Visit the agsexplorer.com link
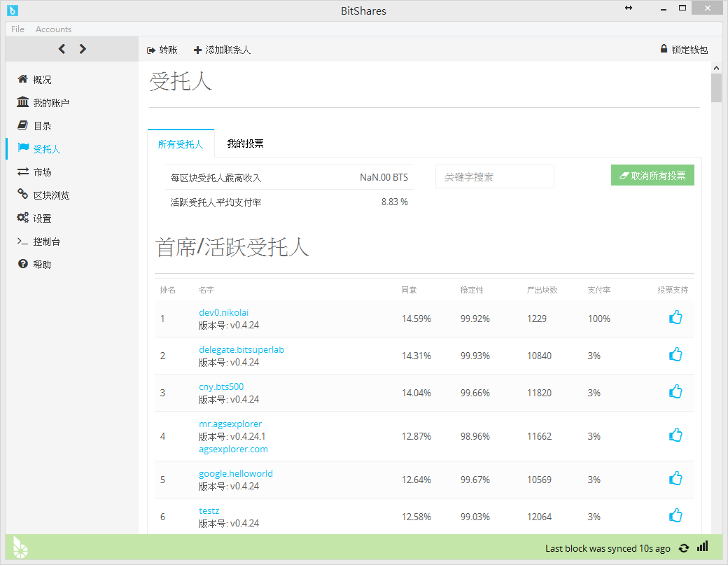Viewport: 728px width, 565px height. [233, 449]
